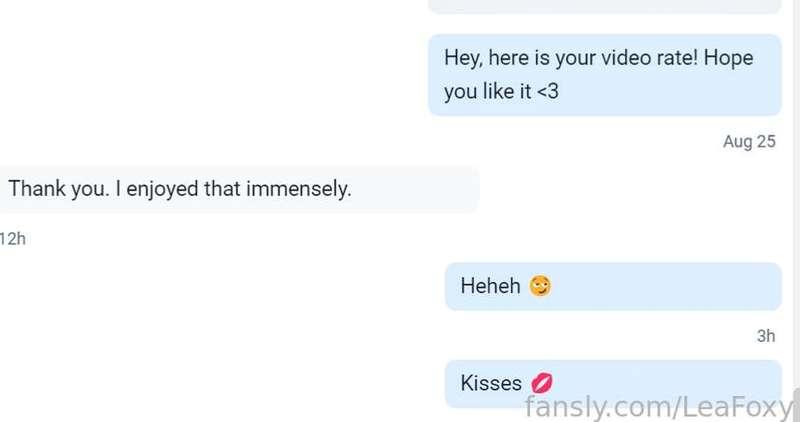Viewport: 800px width, 422px height.
Task: Click "Thank you" at start of received message
Action: (x=59, y=189)
